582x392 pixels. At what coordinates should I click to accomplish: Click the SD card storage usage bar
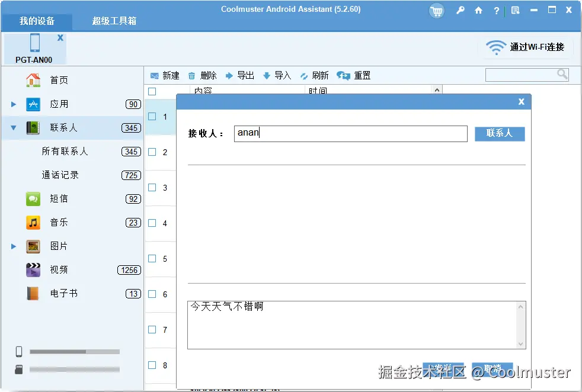point(75,369)
